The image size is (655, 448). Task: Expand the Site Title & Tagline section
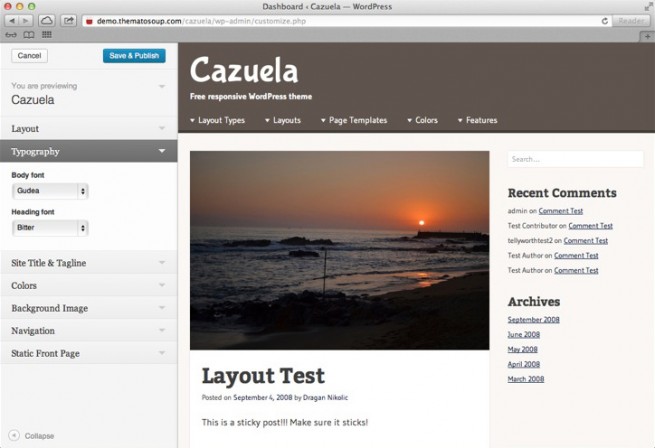88,263
